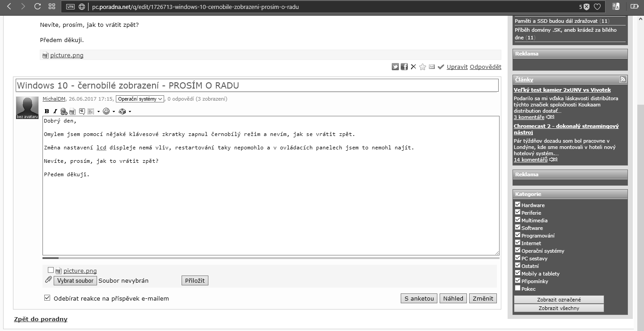Uncheck the PC sestavy category

[518, 258]
